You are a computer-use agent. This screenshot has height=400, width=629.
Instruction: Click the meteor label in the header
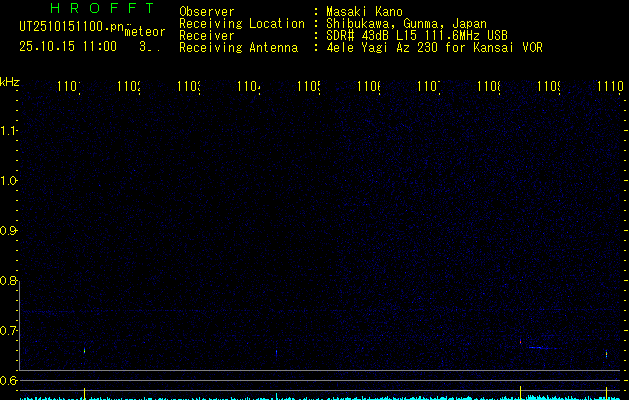coord(145,33)
